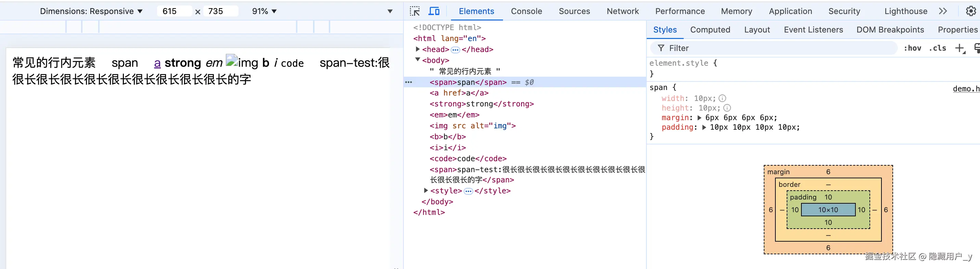Expand the head element node
The height and width of the screenshot is (269, 980).
coord(417,49)
